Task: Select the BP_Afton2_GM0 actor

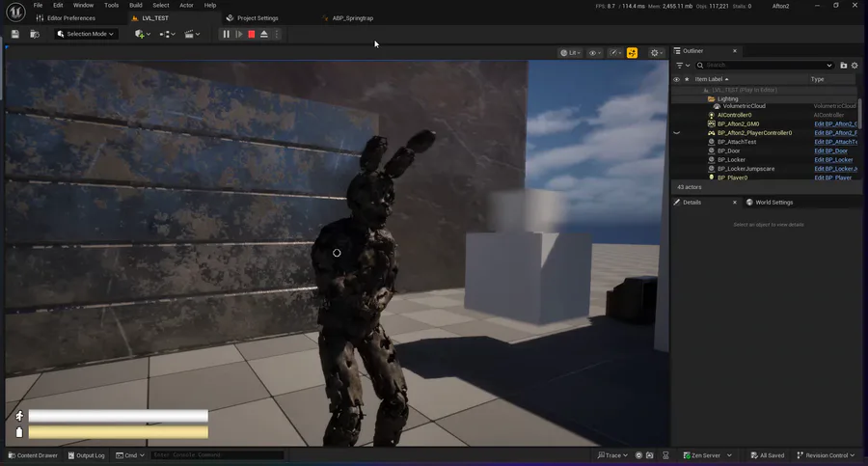Action: 738,124
